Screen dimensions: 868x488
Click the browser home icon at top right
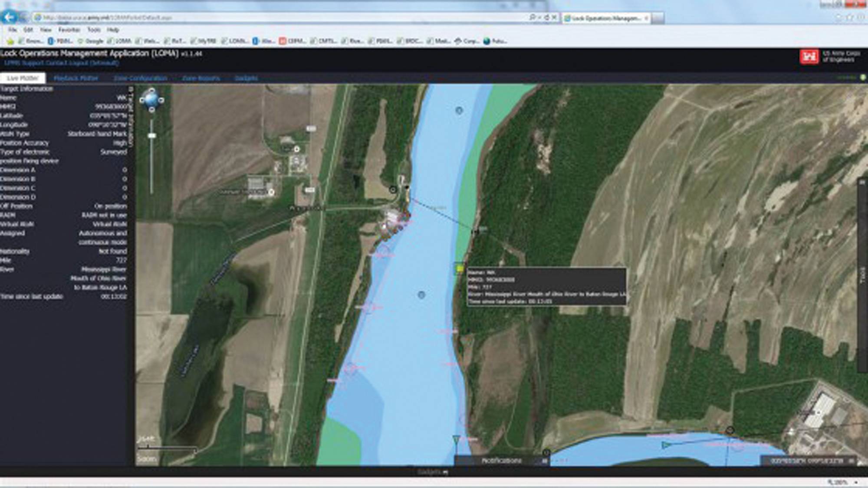838,17
